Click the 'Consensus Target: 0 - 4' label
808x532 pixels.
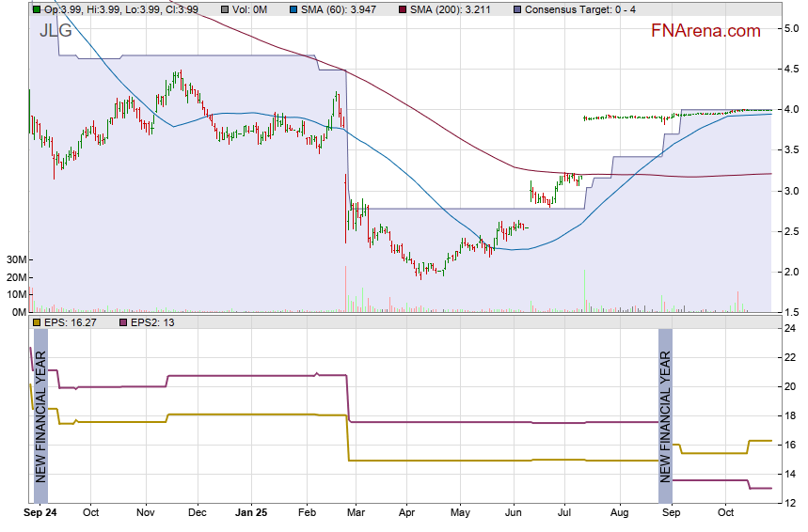[x=579, y=8]
